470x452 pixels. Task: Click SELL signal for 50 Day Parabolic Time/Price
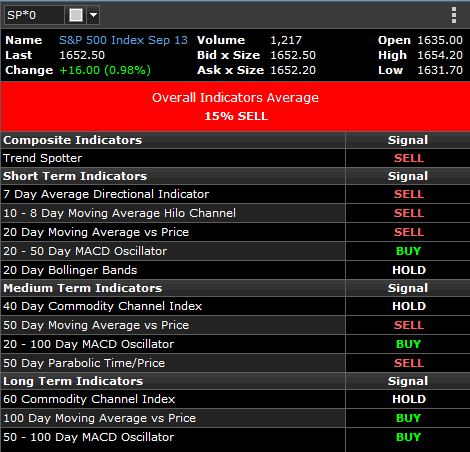409,363
